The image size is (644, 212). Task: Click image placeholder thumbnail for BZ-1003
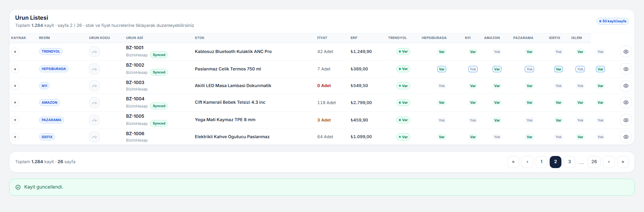tap(94, 86)
